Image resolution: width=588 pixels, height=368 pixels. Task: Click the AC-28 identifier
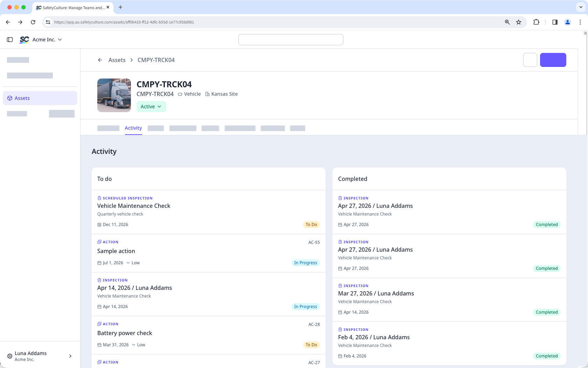[x=314, y=324]
